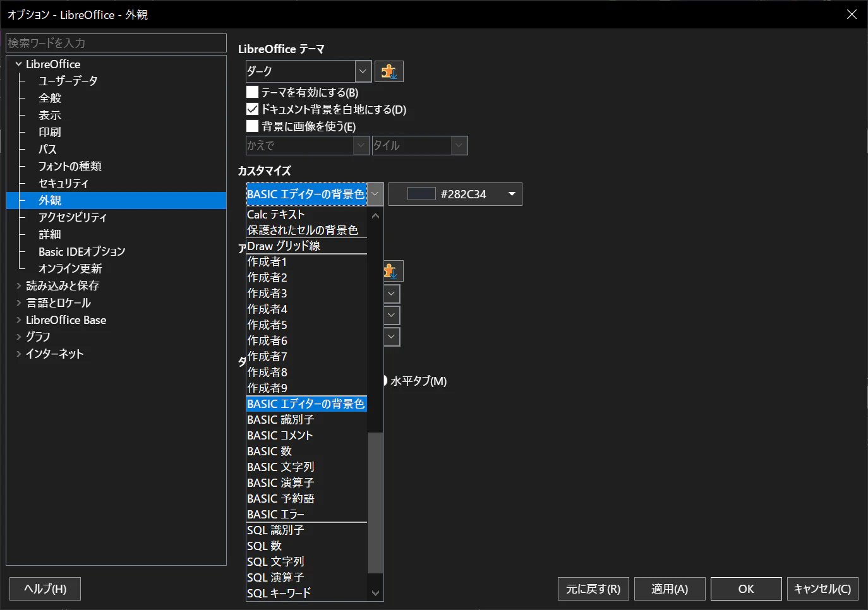
Task: Open the 印刷 options page
Action: [x=50, y=132]
